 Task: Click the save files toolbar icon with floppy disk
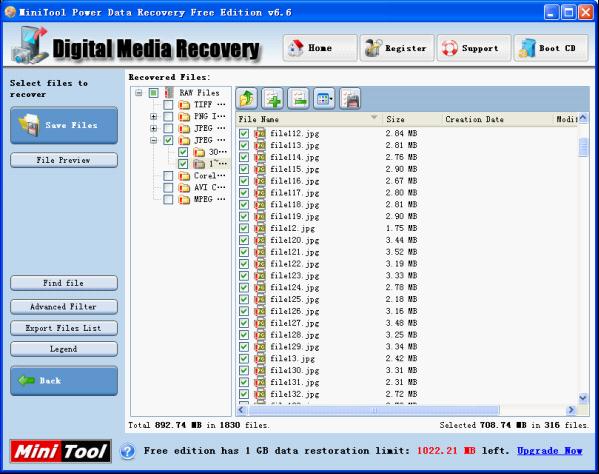point(350,99)
